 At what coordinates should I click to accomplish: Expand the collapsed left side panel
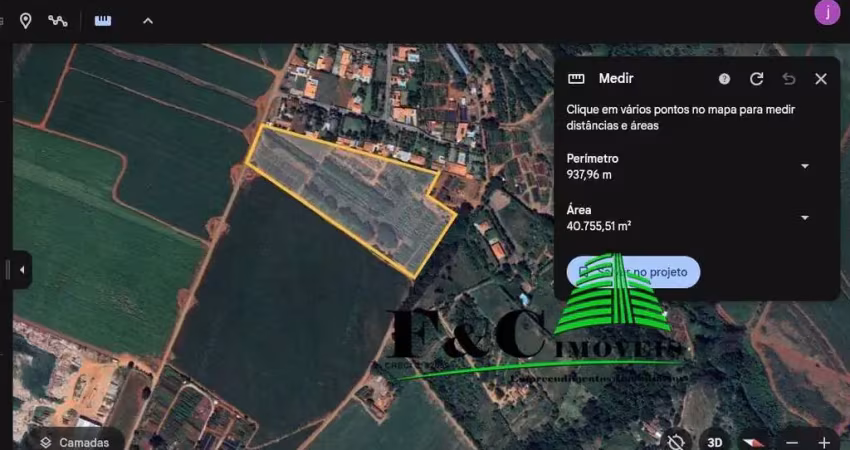(x=22, y=269)
